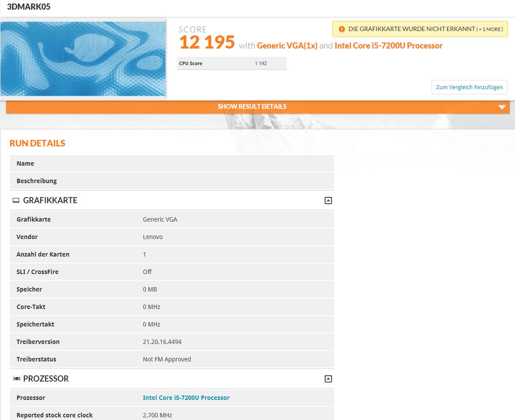
Task: Click the 'Generic VGA' Grafikkarte value
Action: pos(160,219)
